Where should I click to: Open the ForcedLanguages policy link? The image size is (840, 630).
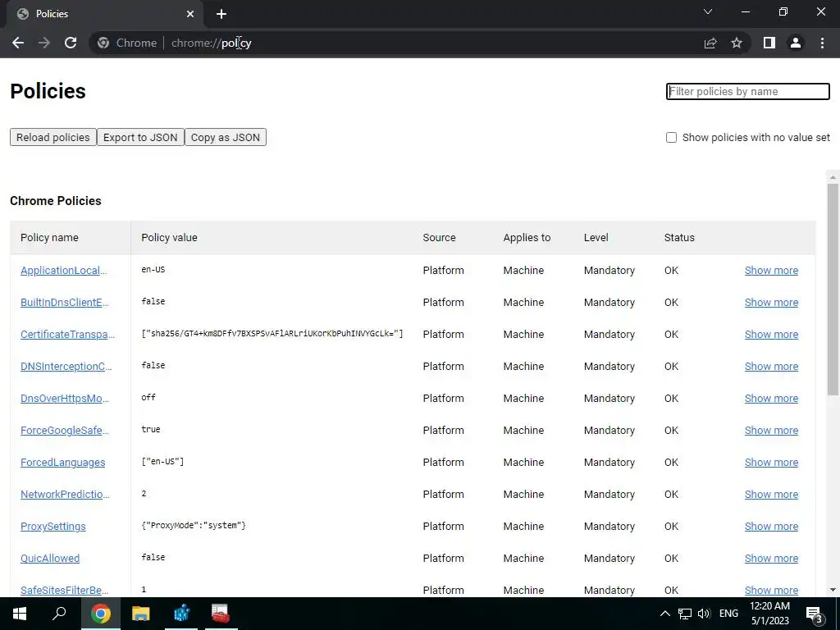tap(62, 463)
